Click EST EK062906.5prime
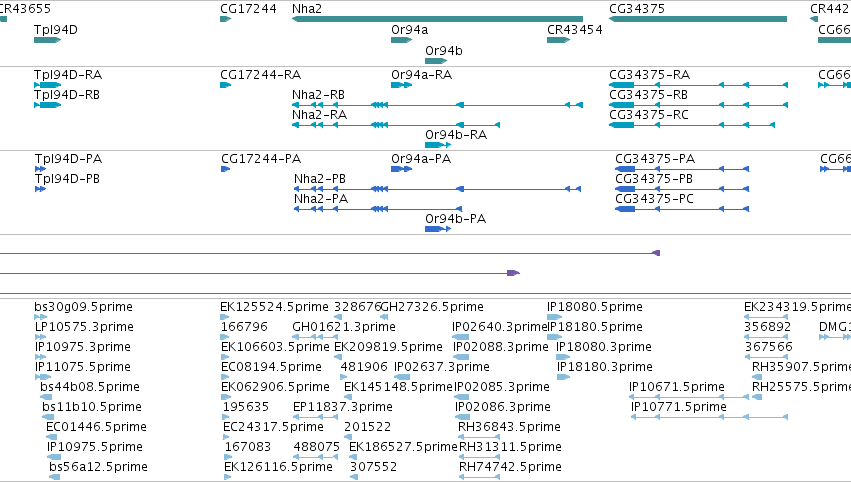 click(x=275, y=388)
